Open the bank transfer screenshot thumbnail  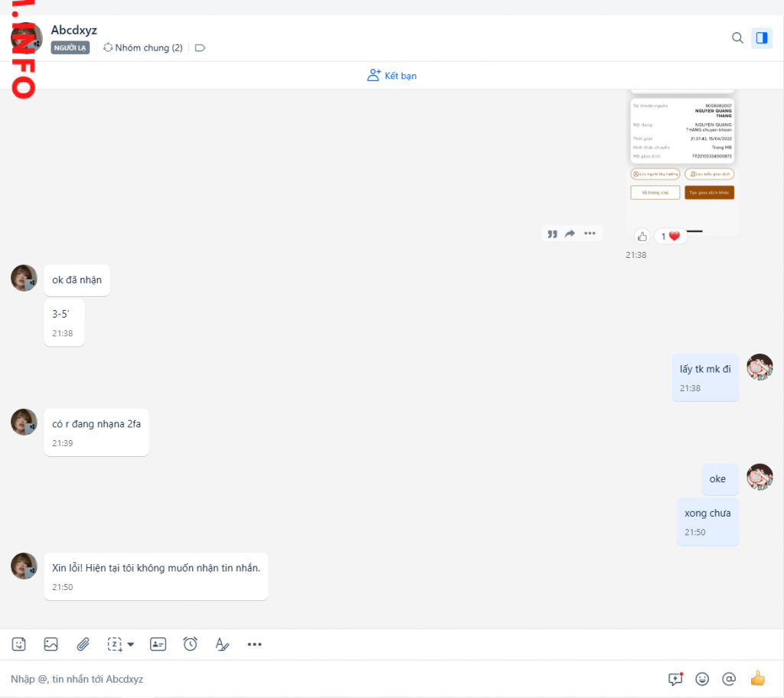(x=682, y=153)
